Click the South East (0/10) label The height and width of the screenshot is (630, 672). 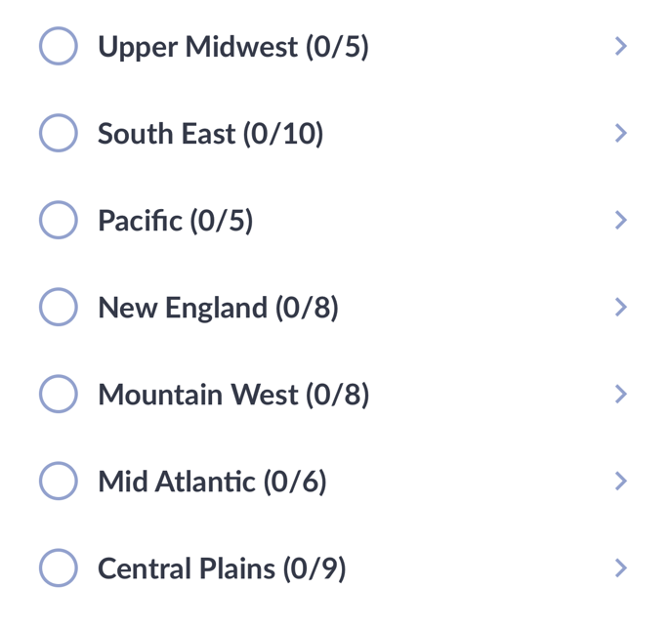[x=210, y=134]
